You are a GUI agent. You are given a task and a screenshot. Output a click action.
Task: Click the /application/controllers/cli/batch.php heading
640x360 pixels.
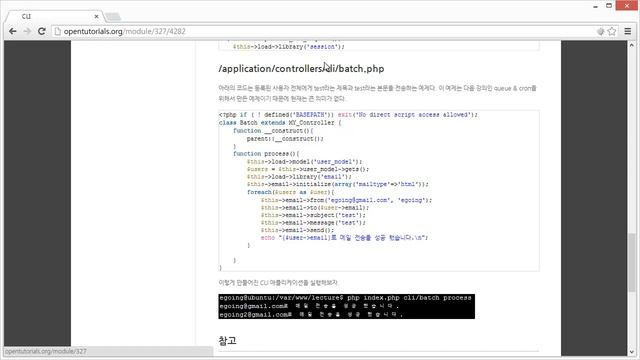click(301, 69)
